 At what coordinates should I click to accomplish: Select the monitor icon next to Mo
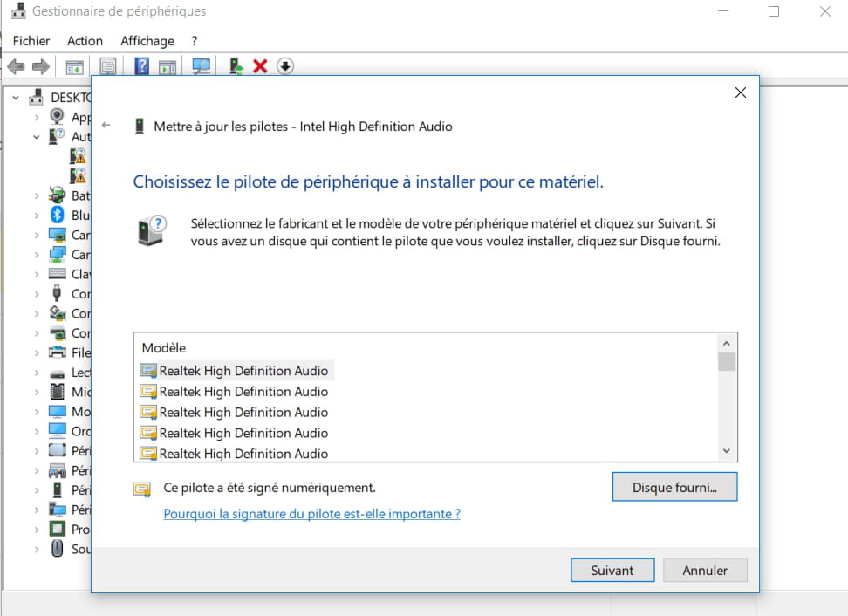[58, 412]
